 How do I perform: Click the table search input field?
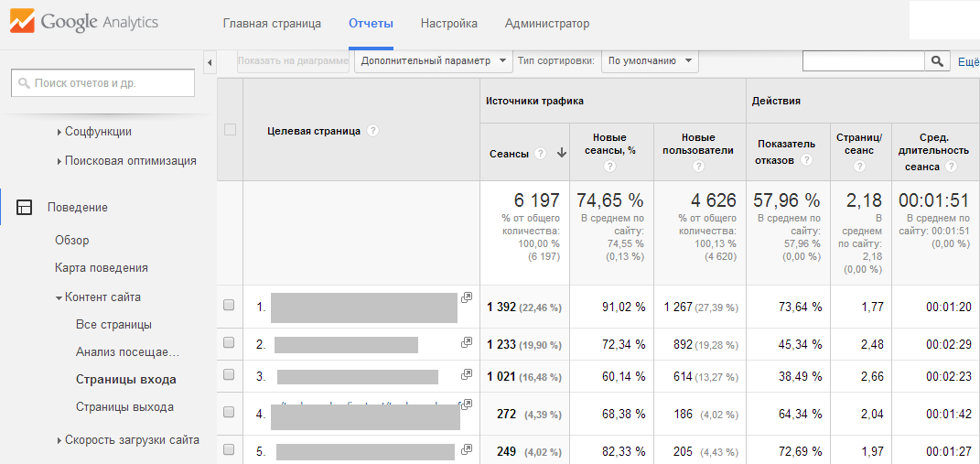[863, 60]
